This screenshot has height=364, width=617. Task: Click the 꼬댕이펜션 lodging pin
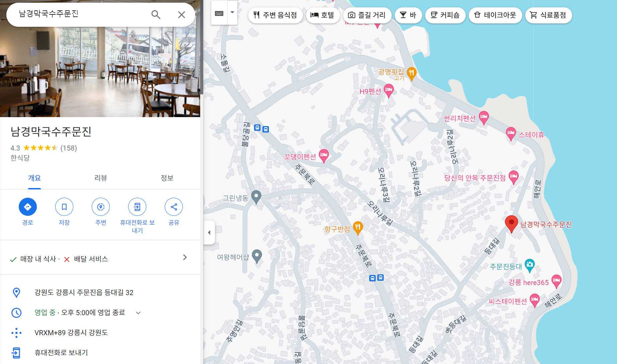coord(324,156)
